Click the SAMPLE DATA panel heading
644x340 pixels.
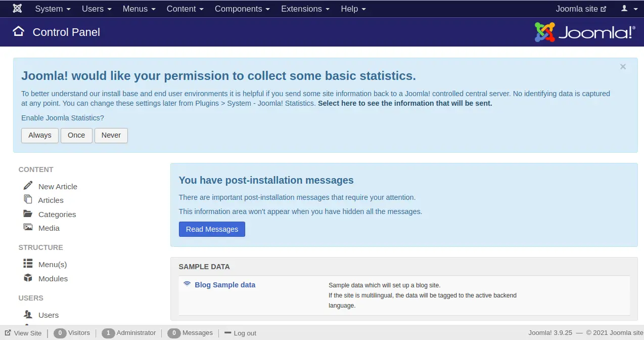(204, 267)
